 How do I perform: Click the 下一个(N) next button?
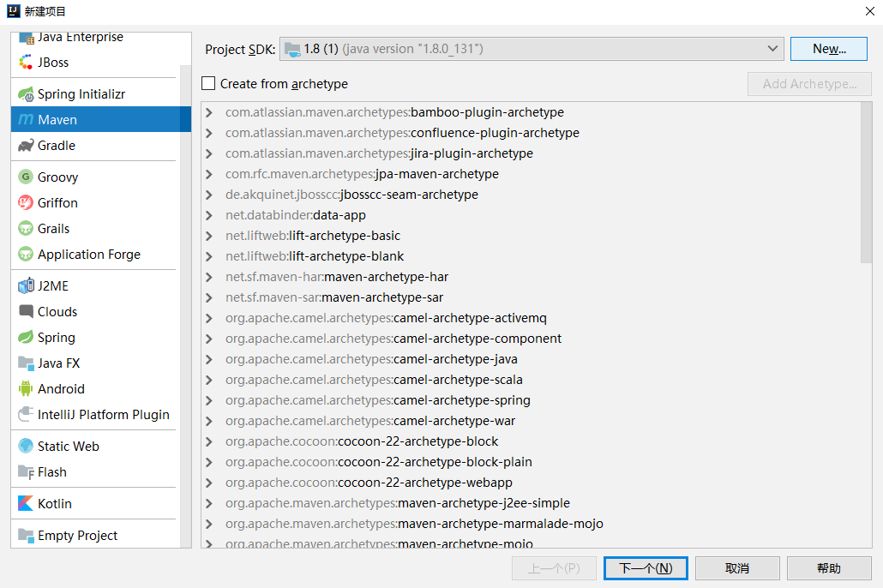(x=646, y=568)
